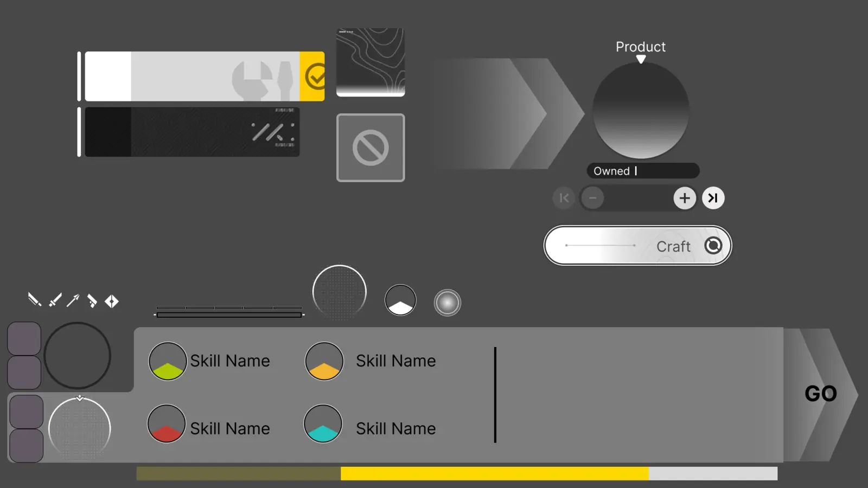Click the orange skill icon
This screenshot has width=868, height=488.
(324, 361)
